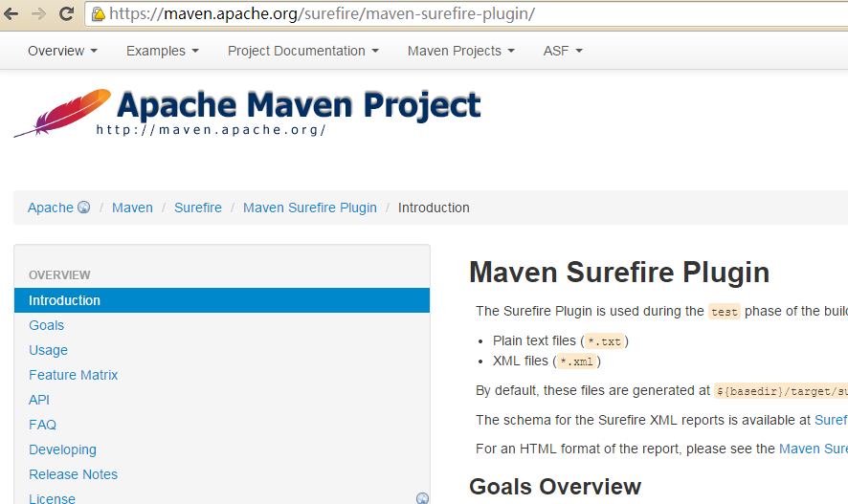Click the padlock security icon in address bar
Viewport: 848px width, 504px height.
tap(98, 13)
